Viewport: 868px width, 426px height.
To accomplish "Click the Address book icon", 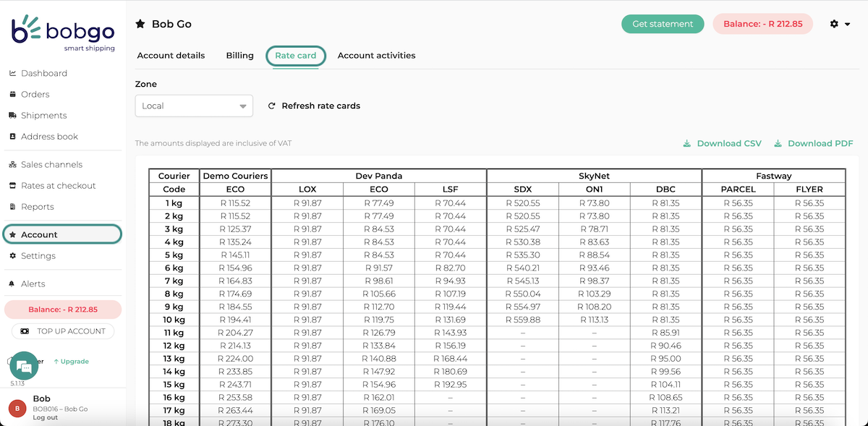I will click(x=13, y=136).
